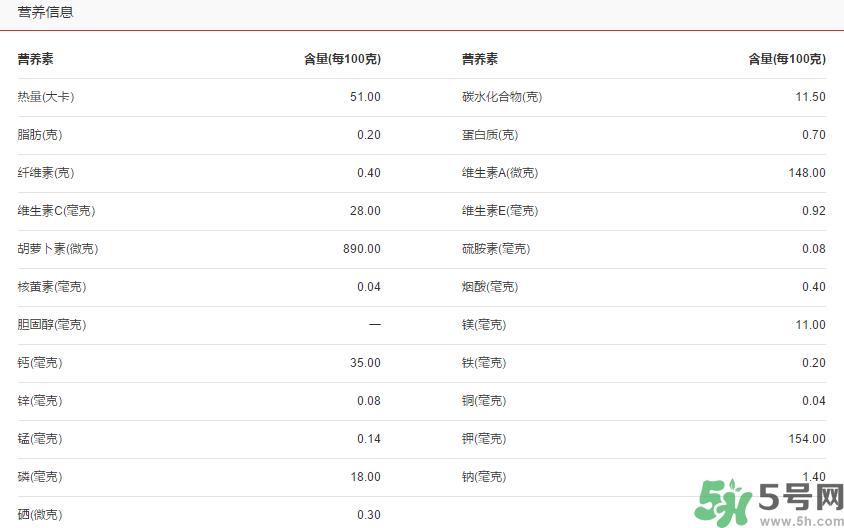Image resolution: width=844 pixels, height=528 pixels.
Task: Select the 纤维素(克) row label
Action: [x=46, y=173]
